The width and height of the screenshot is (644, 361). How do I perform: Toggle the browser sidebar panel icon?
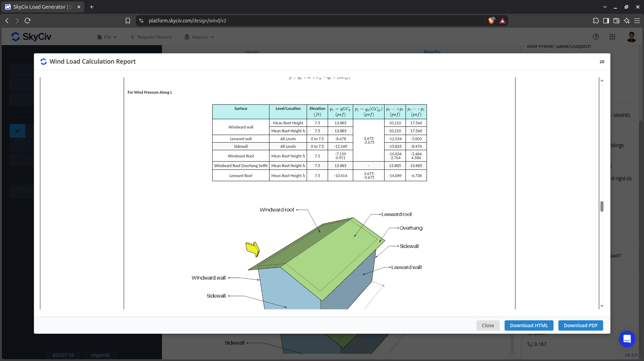606,21
